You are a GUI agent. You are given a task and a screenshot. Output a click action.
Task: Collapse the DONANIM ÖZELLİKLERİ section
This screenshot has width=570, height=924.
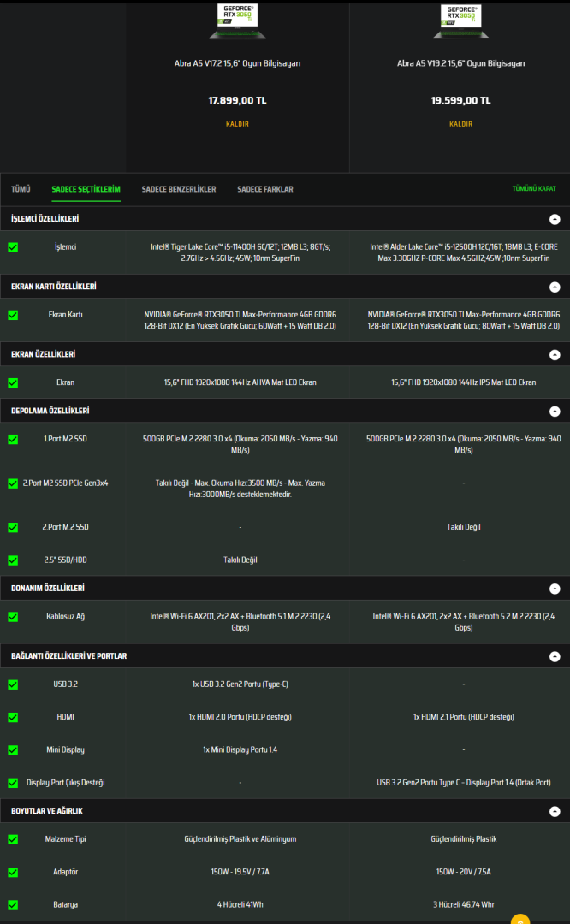click(x=555, y=589)
